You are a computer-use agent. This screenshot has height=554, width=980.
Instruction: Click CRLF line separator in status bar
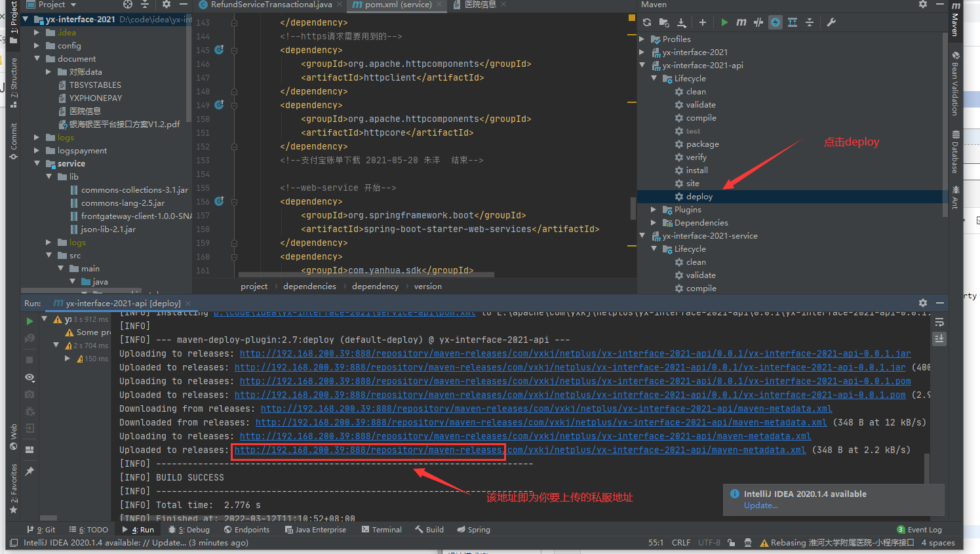[681, 543]
